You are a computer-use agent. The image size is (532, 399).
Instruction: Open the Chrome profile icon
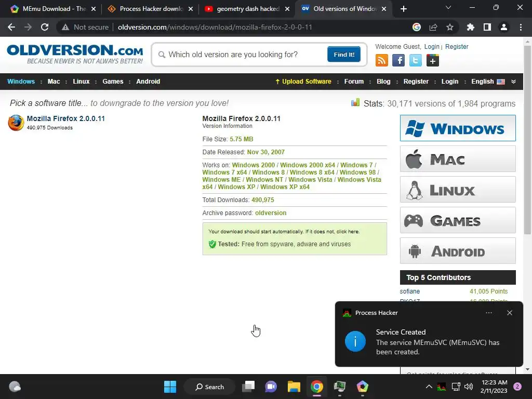coord(504,27)
